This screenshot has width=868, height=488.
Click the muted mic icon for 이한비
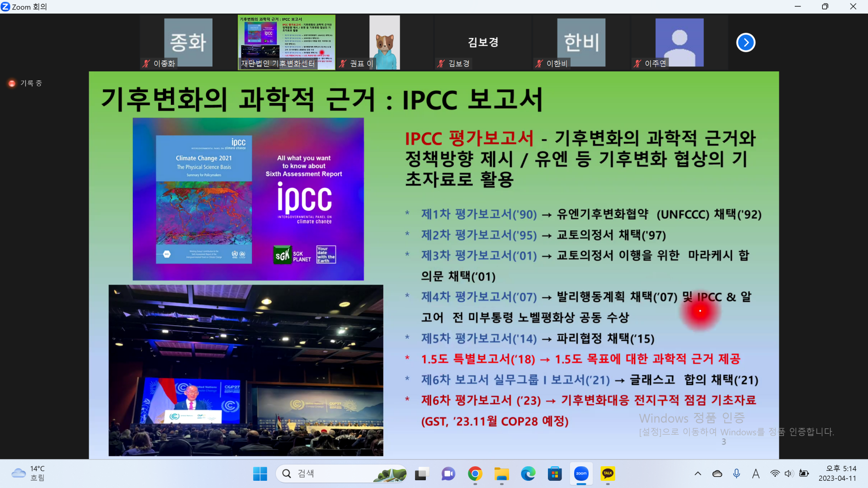[x=539, y=64]
